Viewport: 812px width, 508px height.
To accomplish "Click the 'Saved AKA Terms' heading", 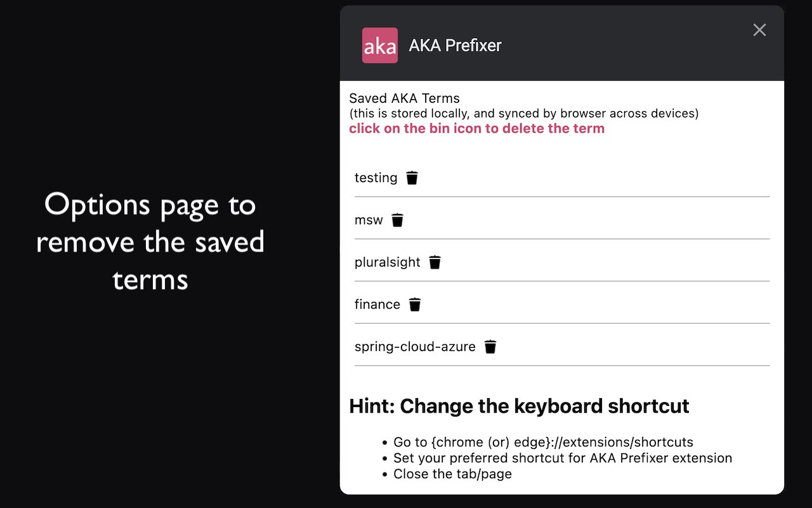I will pyautogui.click(x=404, y=98).
